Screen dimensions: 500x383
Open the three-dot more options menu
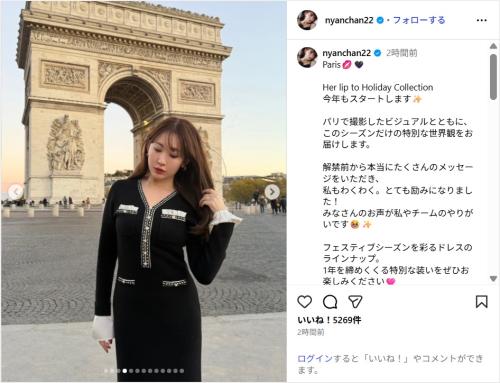[x=482, y=20]
